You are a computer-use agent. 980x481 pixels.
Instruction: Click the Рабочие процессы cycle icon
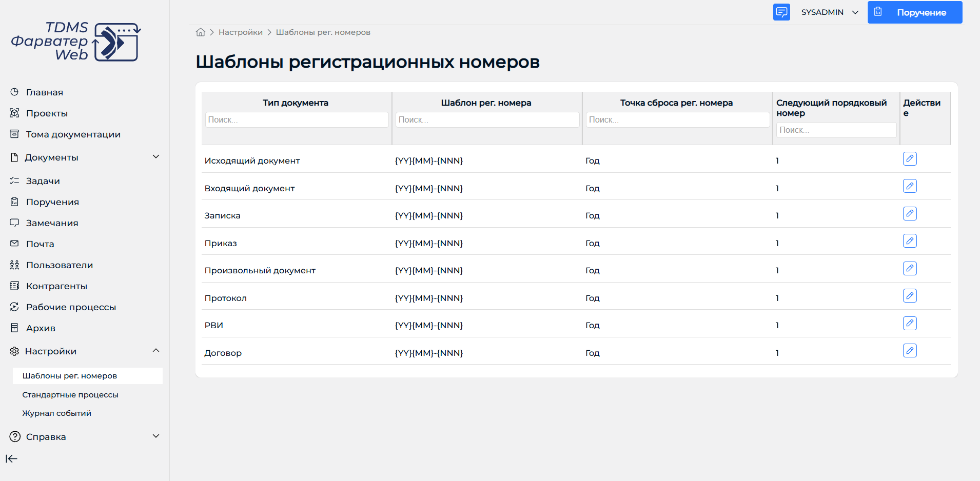pos(14,307)
